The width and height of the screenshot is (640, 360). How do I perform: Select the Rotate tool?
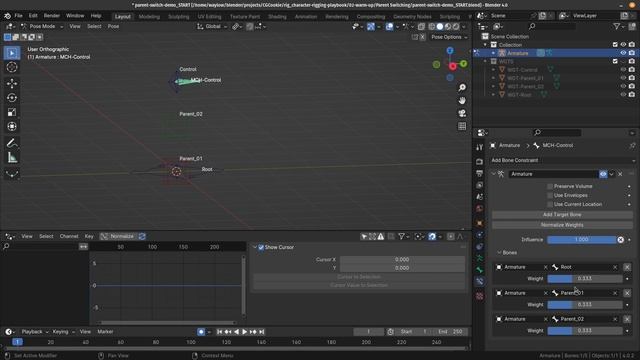tap(12, 98)
